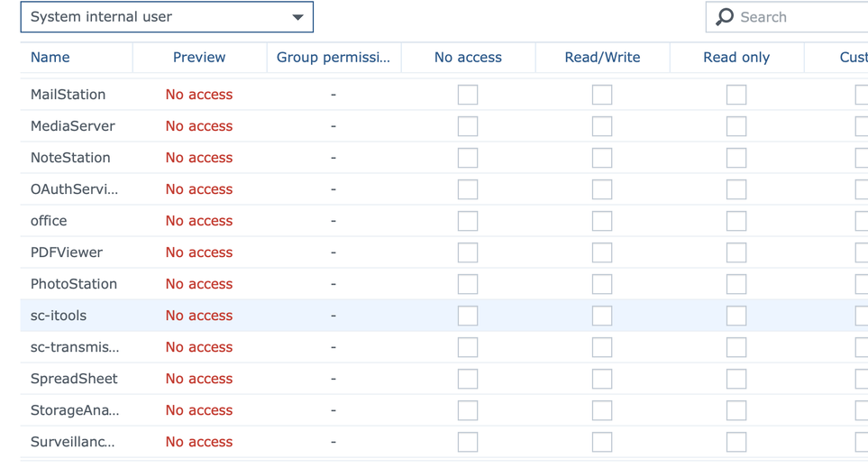
Task: Check No access for MailStation
Action: (x=468, y=95)
